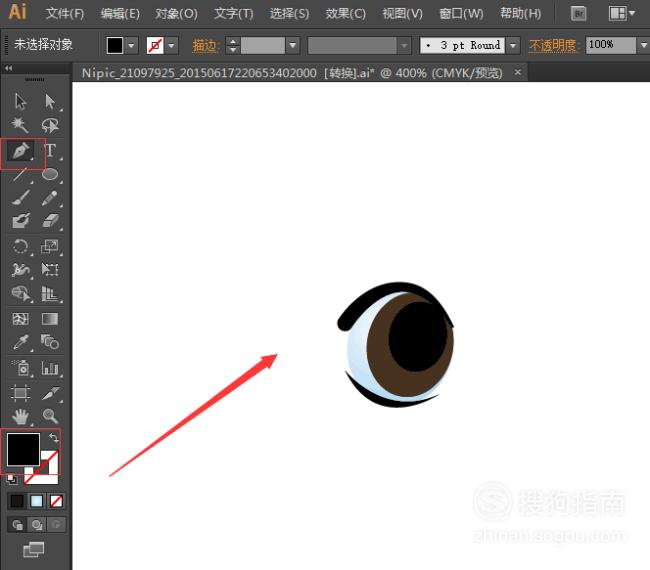Select the Pen tool

21,150
